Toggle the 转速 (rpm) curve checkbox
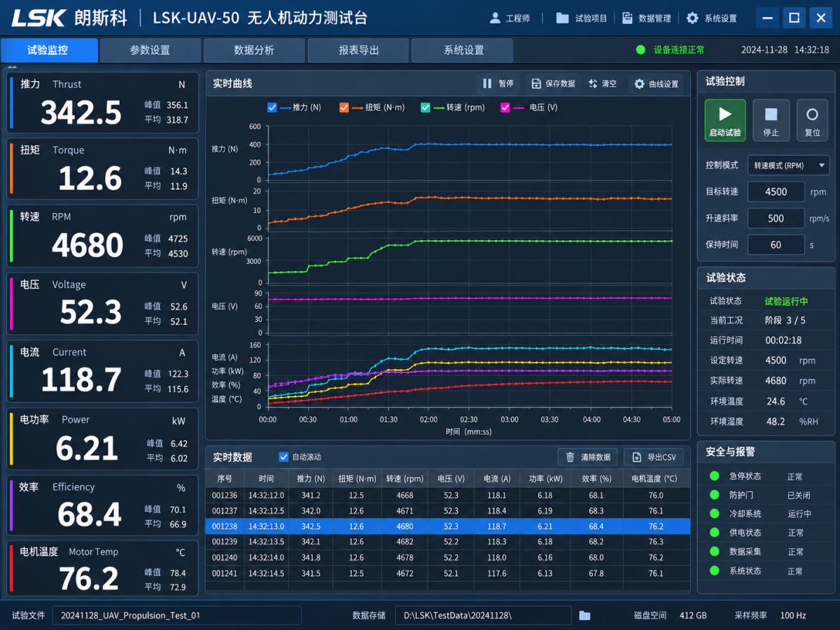 tap(426, 107)
